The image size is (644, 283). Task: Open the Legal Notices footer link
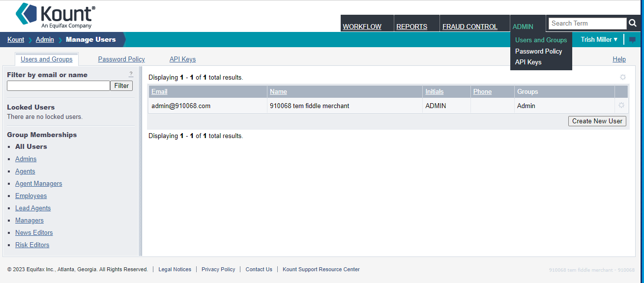click(175, 269)
